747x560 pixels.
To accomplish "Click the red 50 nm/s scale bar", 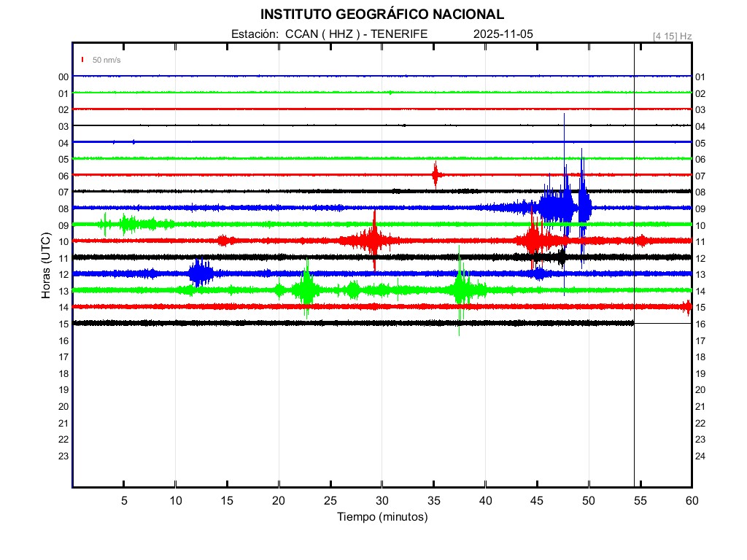I will point(82,60).
